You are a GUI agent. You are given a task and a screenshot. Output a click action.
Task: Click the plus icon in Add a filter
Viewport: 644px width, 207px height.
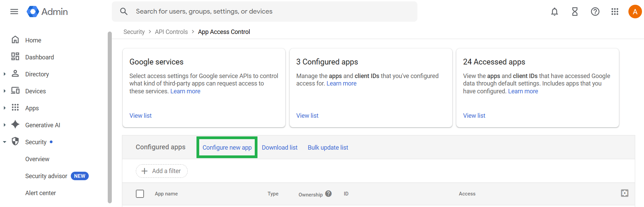click(144, 171)
